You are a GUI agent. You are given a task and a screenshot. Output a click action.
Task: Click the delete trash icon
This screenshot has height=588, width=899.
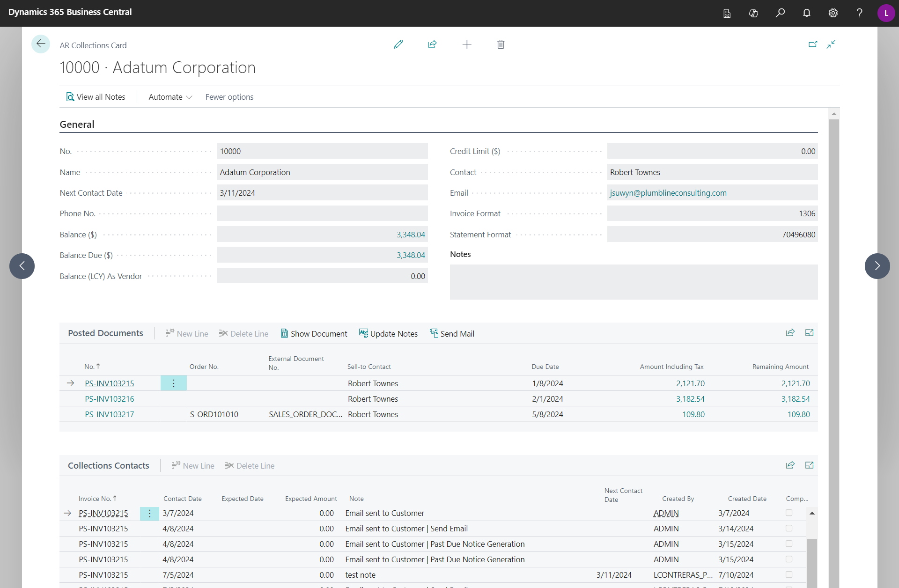pos(501,44)
